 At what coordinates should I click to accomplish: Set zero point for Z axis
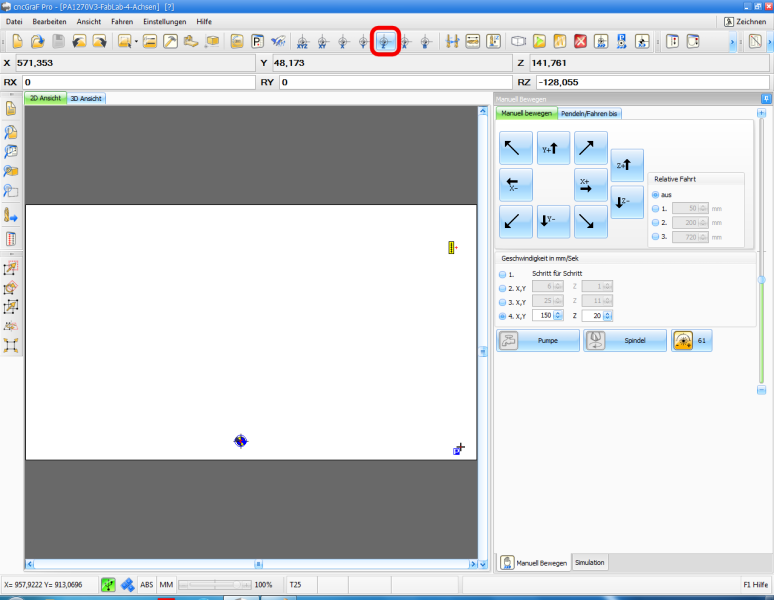tap(385, 42)
